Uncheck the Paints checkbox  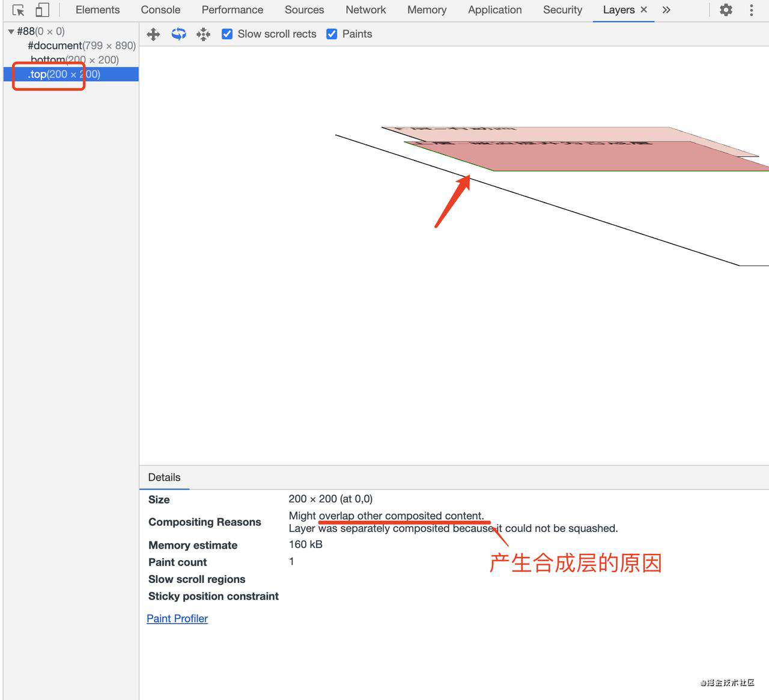[x=332, y=34]
